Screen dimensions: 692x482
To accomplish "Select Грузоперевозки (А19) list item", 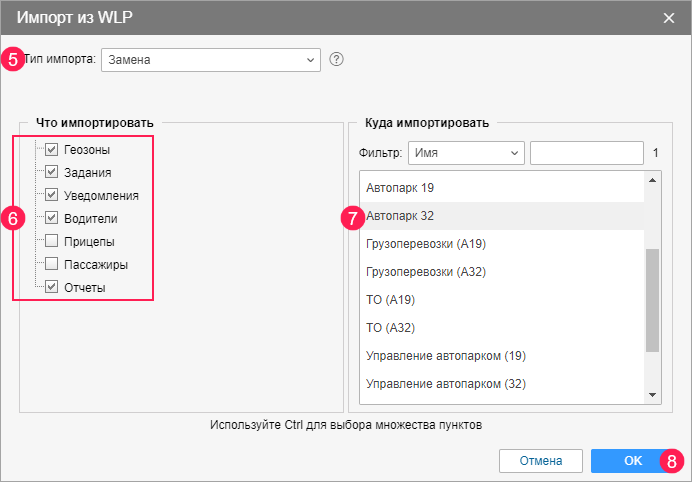I will (426, 243).
